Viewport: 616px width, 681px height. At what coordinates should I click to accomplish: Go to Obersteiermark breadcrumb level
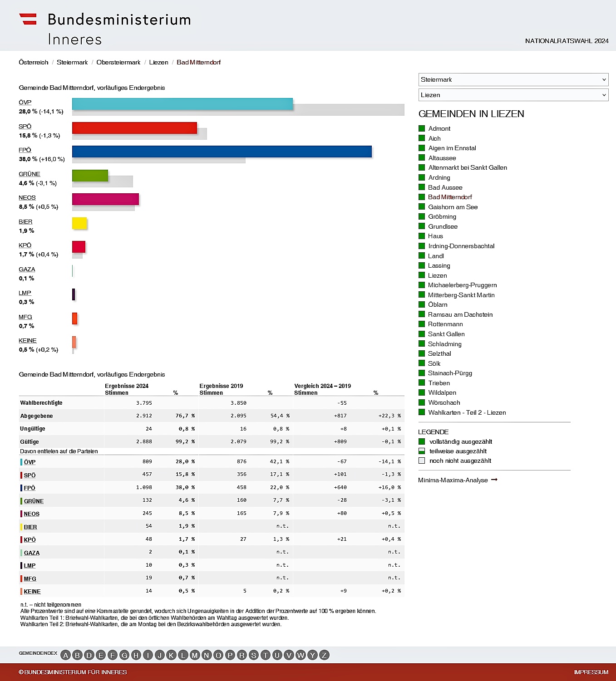tap(118, 62)
